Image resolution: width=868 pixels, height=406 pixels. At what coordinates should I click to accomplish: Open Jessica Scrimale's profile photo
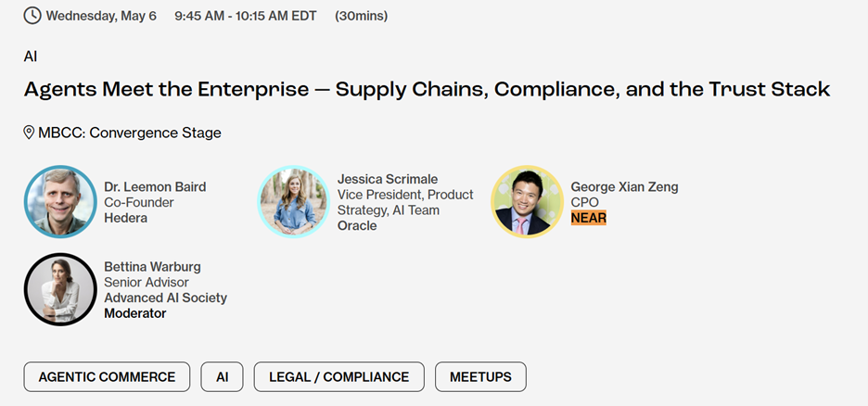coord(293,202)
